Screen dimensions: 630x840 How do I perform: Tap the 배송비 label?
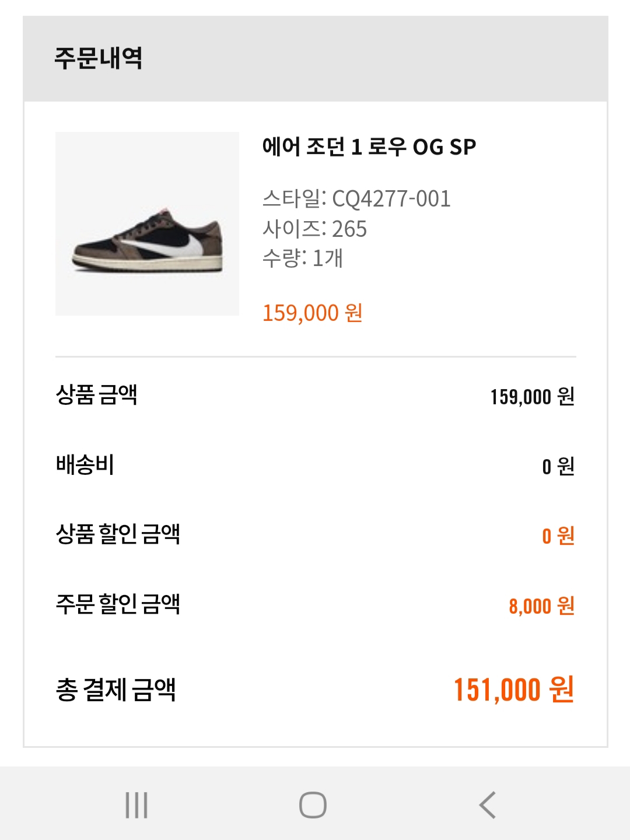[85, 465]
